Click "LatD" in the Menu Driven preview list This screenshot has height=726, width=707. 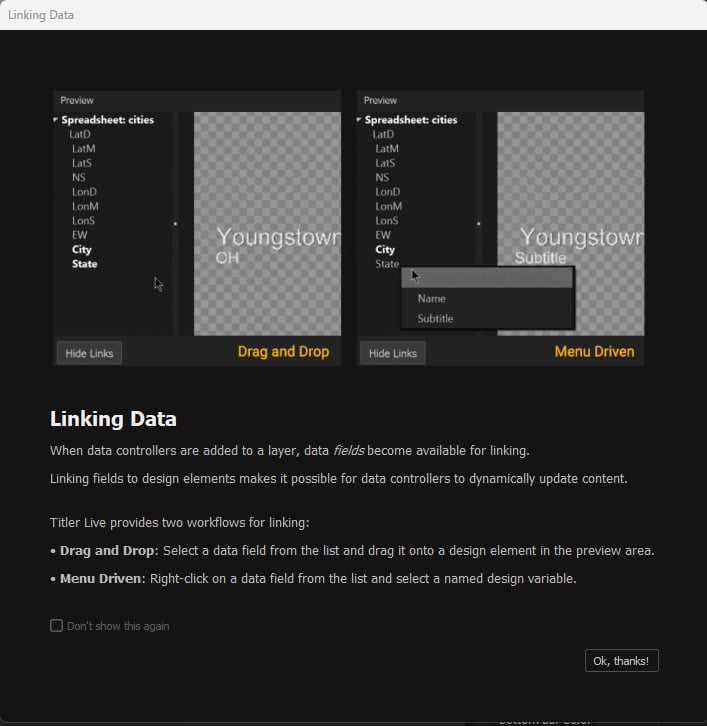click(383, 134)
